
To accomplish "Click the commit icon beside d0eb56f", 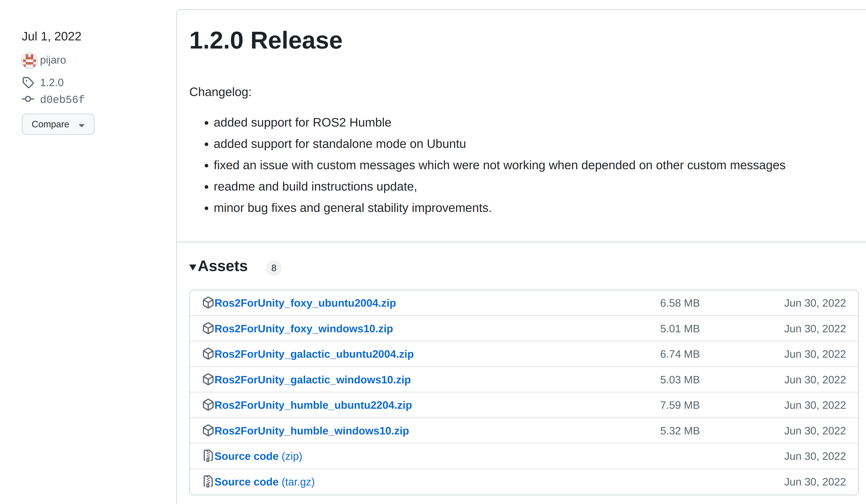I will coord(28,99).
